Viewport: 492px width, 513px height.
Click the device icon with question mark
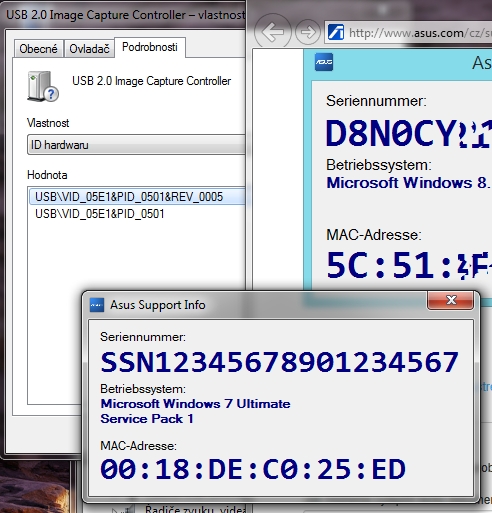coord(43,86)
